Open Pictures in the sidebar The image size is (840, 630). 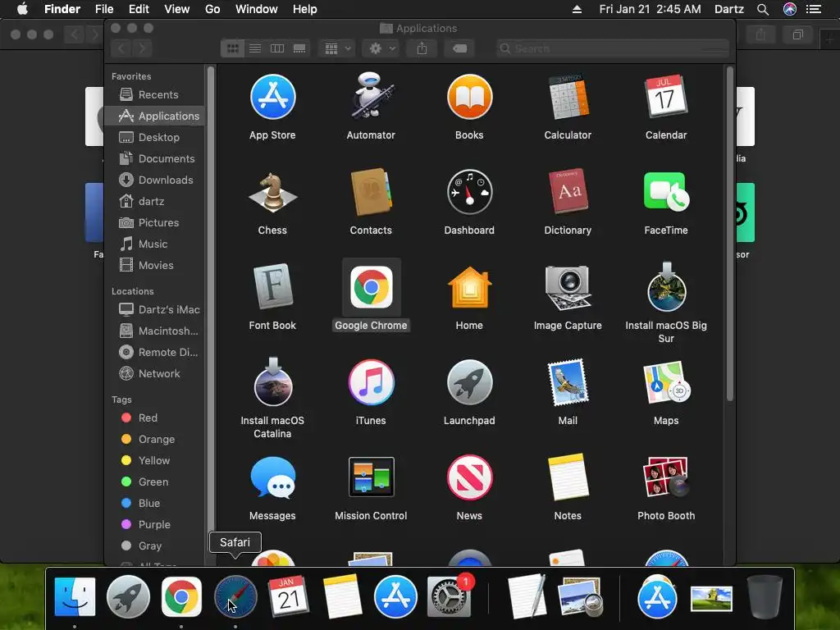154,223
